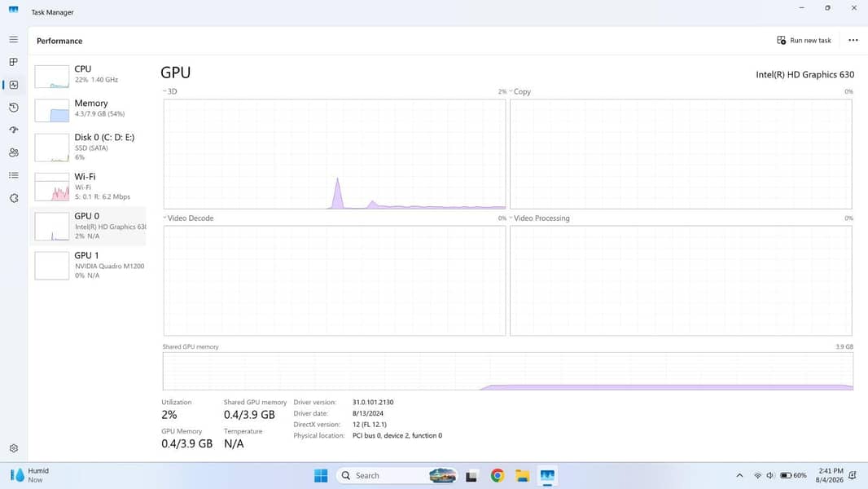
Task: Select Disk 0 (C: D: E:) entry
Action: pos(88,148)
